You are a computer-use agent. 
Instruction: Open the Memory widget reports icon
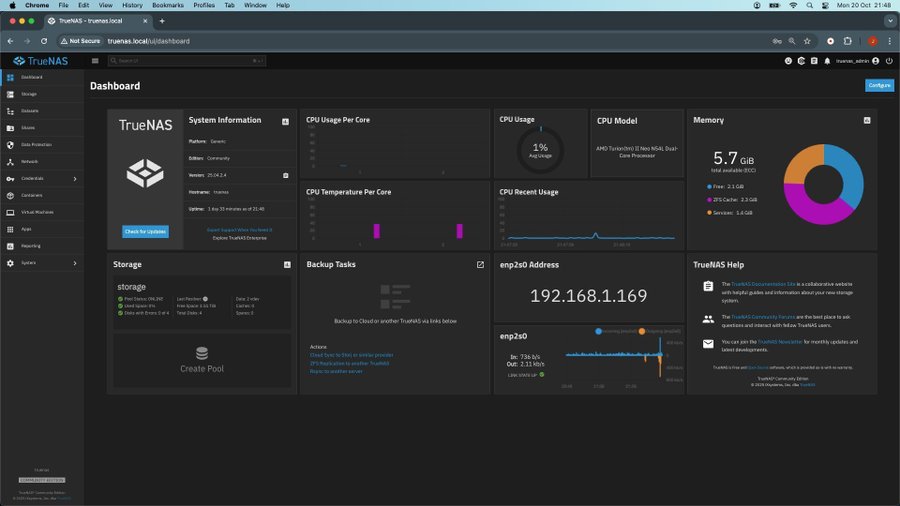coord(867,120)
